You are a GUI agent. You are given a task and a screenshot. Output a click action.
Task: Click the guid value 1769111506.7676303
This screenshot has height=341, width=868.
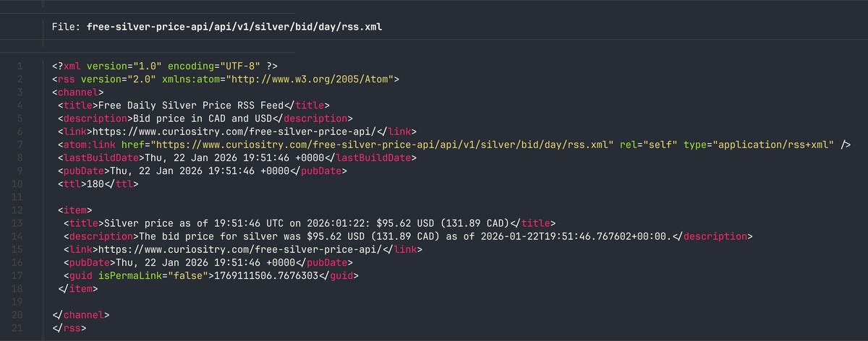pyautogui.click(x=274, y=275)
